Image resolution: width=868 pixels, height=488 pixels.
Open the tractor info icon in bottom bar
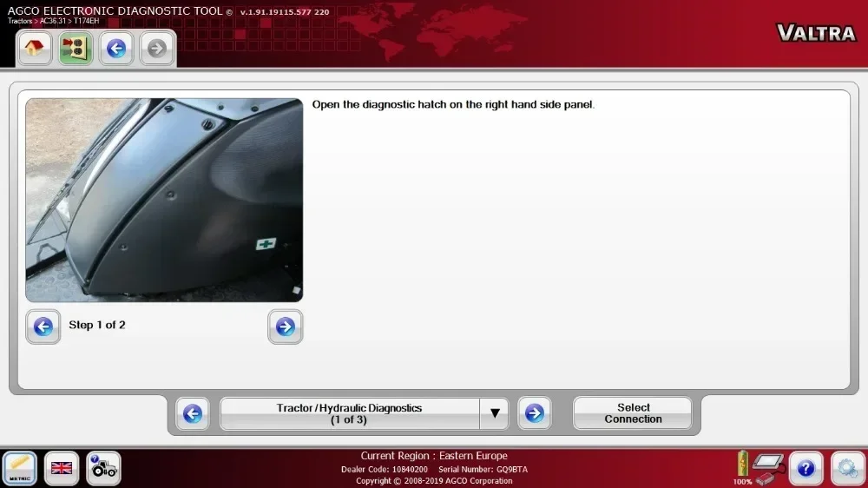103,468
